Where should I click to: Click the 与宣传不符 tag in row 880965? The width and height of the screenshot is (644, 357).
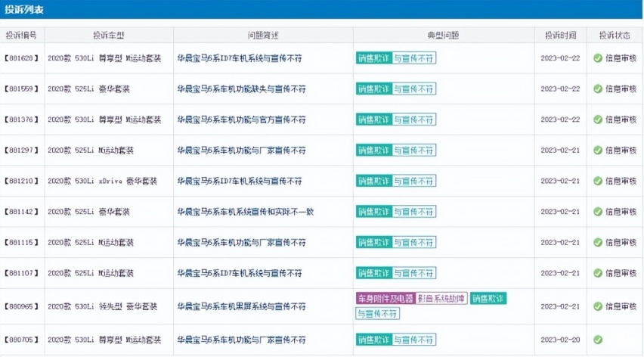(377, 314)
